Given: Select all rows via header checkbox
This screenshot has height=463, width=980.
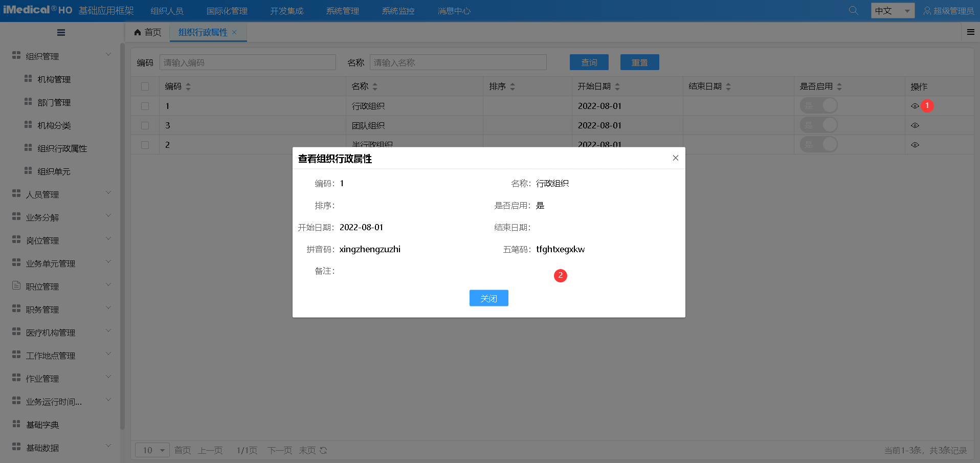Looking at the screenshot, I should [x=145, y=86].
